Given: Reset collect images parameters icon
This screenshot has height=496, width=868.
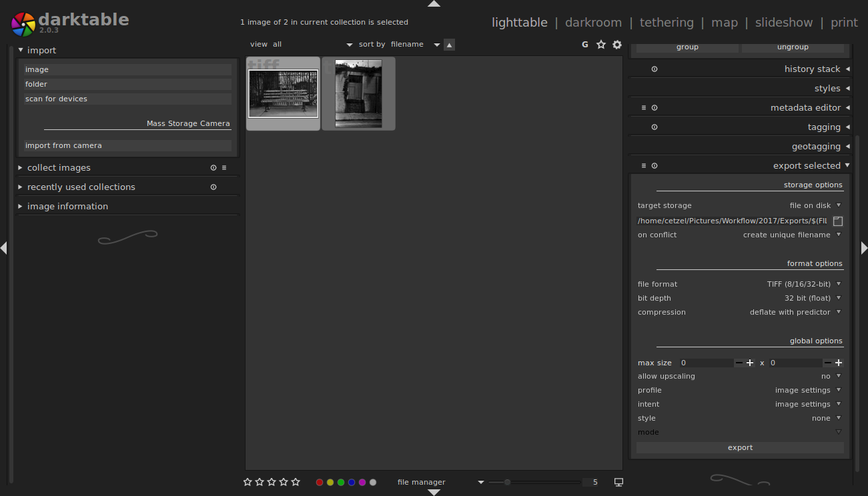Looking at the screenshot, I should tap(213, 168).
